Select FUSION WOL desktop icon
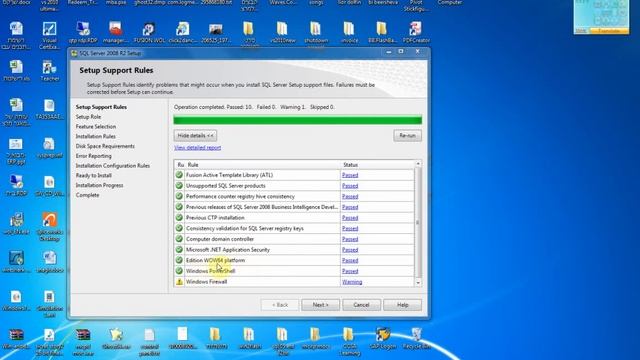This screenshot has width=640, height=360. [x=149, y=32]
